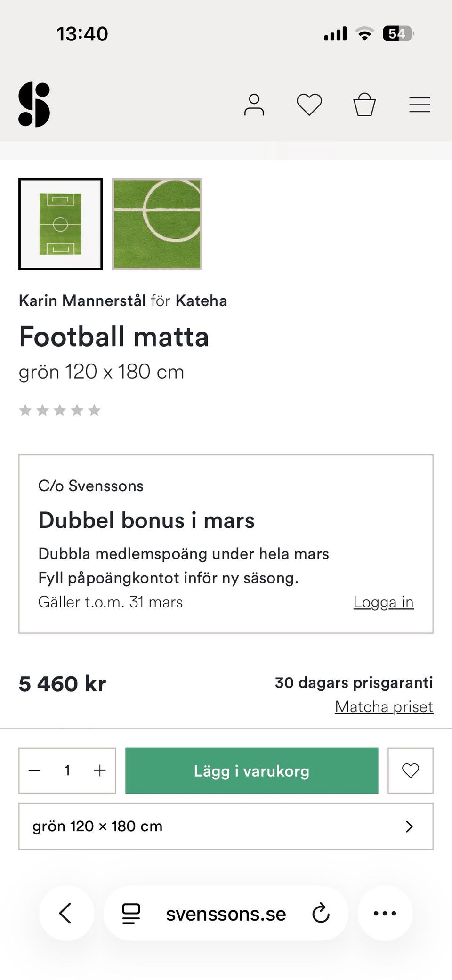Image resolution: width=452 pixels, height=980 pixels.
Task: Increase quantity with plus button
Action: [100, 771]
